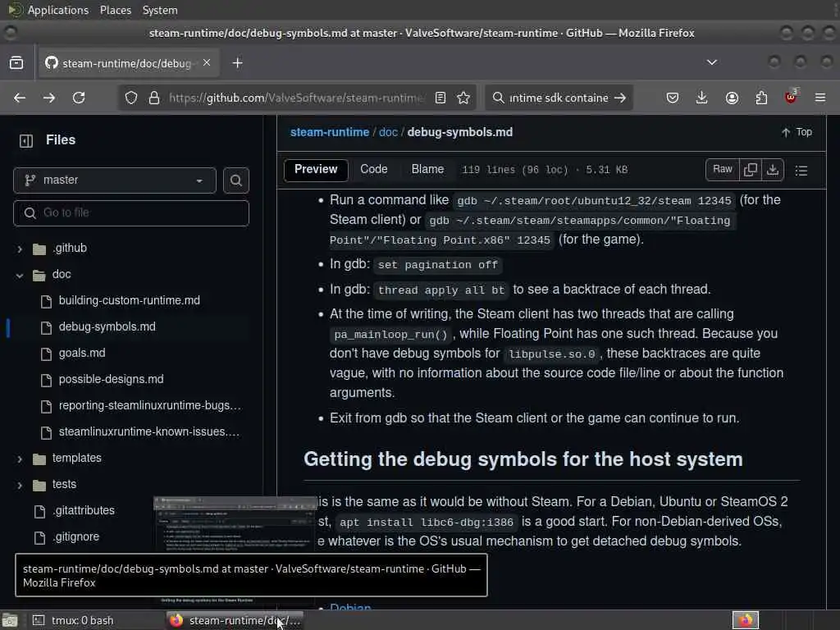Open .gitignore file
This screenshot has width=840, height=630.
[x=75, y=536]
